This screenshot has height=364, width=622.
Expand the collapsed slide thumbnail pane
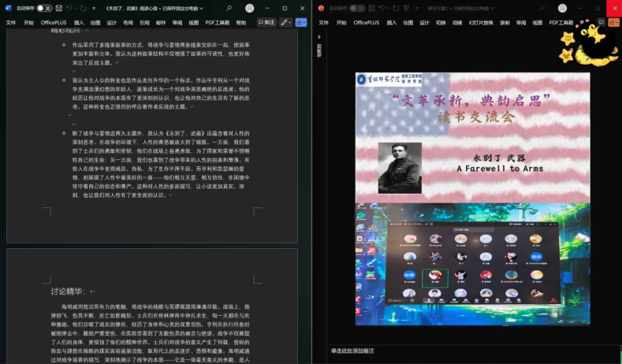click(319, 38)
